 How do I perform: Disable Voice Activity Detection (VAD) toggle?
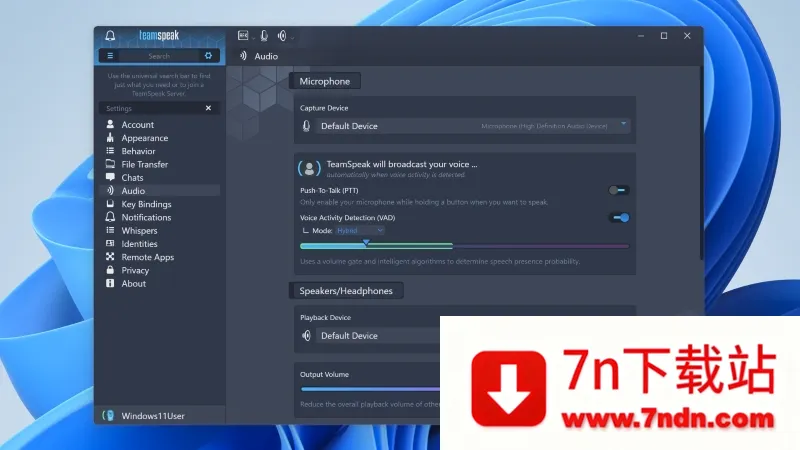coord(619,218)
